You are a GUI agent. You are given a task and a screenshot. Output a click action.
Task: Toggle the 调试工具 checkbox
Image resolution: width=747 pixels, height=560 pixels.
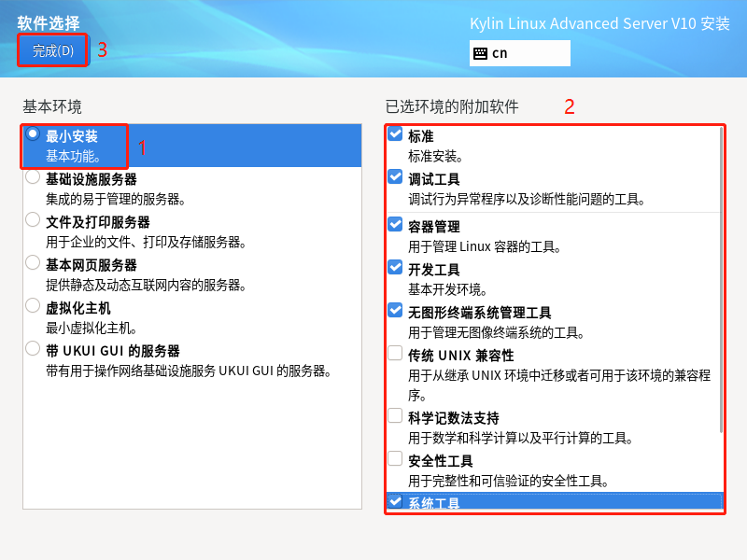(395, 177)
